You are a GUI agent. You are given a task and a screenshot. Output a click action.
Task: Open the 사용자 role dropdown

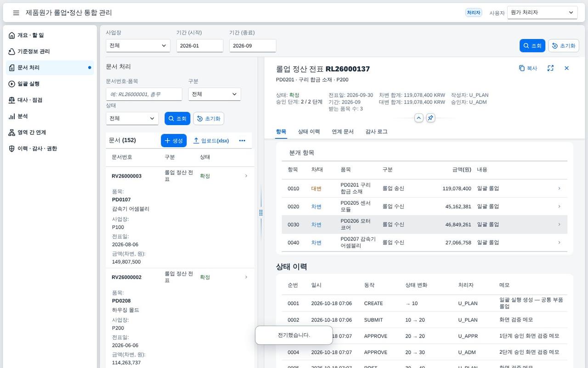pos(542,12)
